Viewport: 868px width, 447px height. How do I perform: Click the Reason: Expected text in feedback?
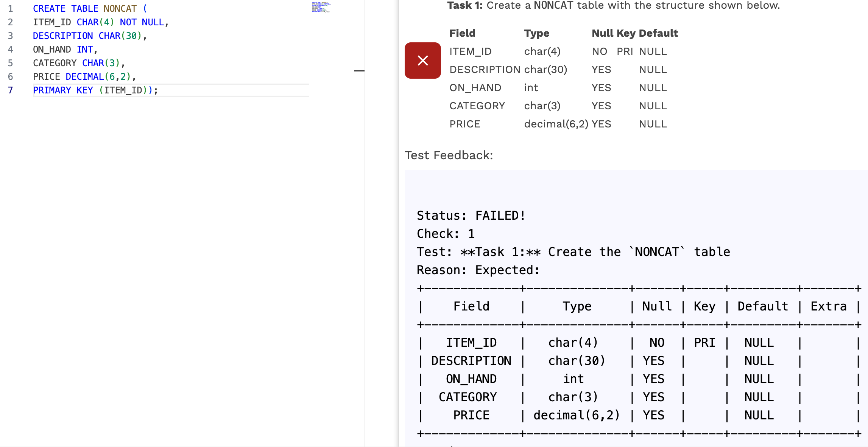pos(477,270)
